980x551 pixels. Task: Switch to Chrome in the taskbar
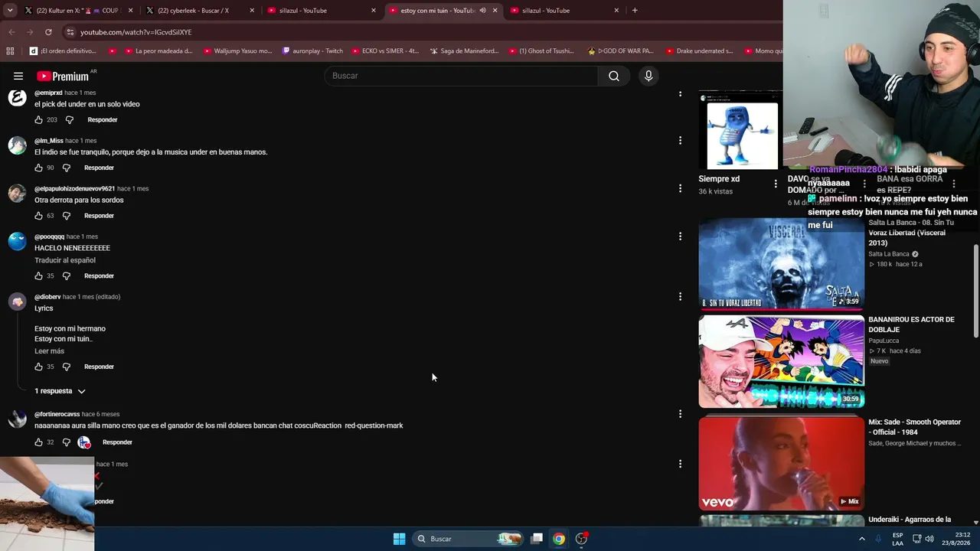(x=559, y=539)
